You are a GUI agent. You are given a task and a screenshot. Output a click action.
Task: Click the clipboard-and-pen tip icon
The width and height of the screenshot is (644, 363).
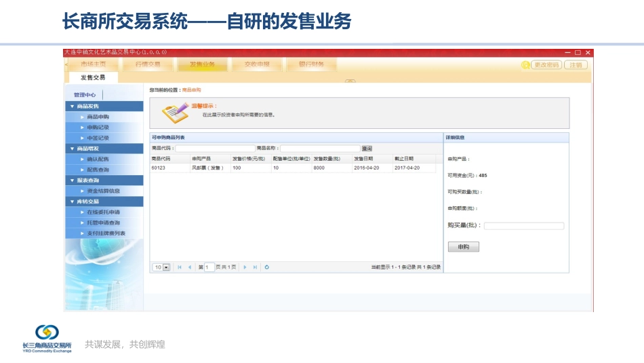[x=175, y=113]
